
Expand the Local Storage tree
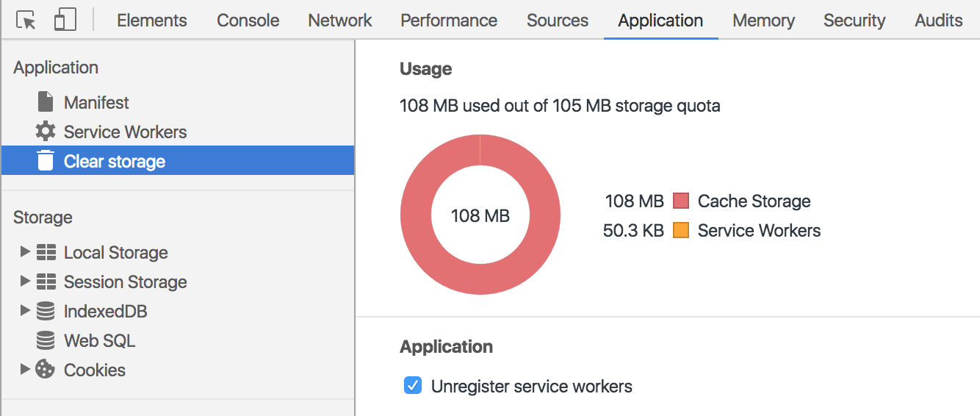[25, 252]
